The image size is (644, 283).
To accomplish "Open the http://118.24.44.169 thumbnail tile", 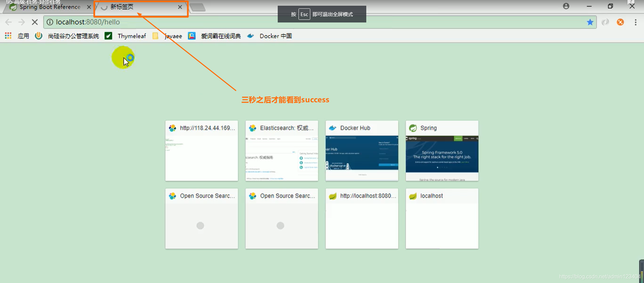I will tap(202, 151).
